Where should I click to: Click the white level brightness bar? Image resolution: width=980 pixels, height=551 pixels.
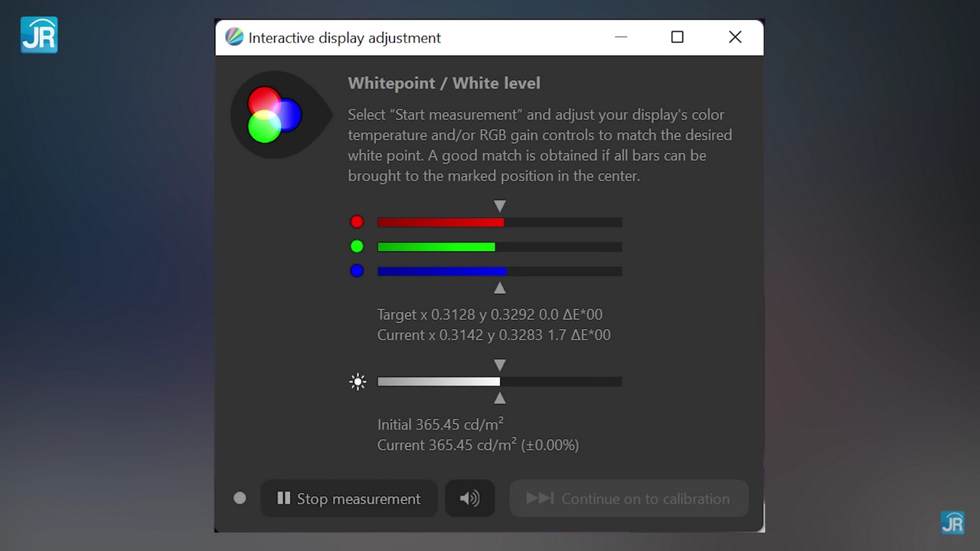(499, 381)
